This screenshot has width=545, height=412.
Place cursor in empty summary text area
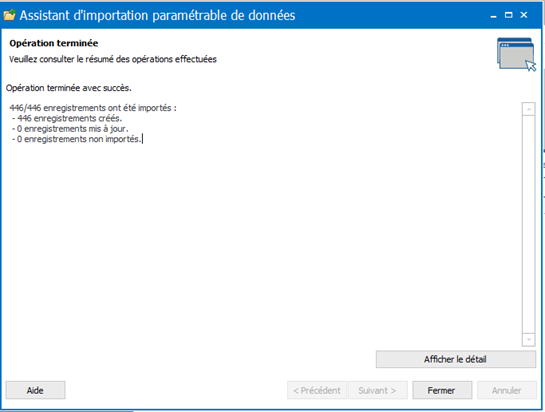tap(264, 243)
